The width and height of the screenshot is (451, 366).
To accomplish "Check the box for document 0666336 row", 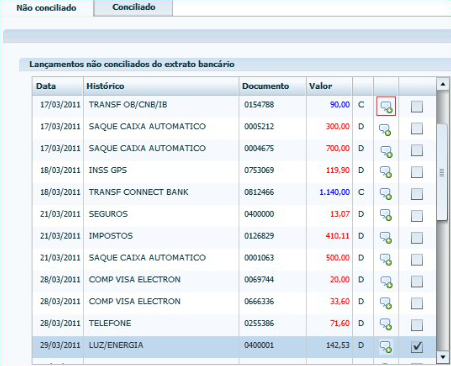I will (417, 303).
